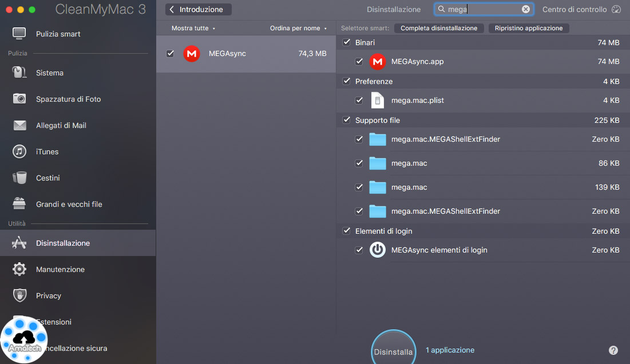The width and height of the screenshot is (630, 364).
Task: Click the help question mark icon
Action: (x=613, y=350)
